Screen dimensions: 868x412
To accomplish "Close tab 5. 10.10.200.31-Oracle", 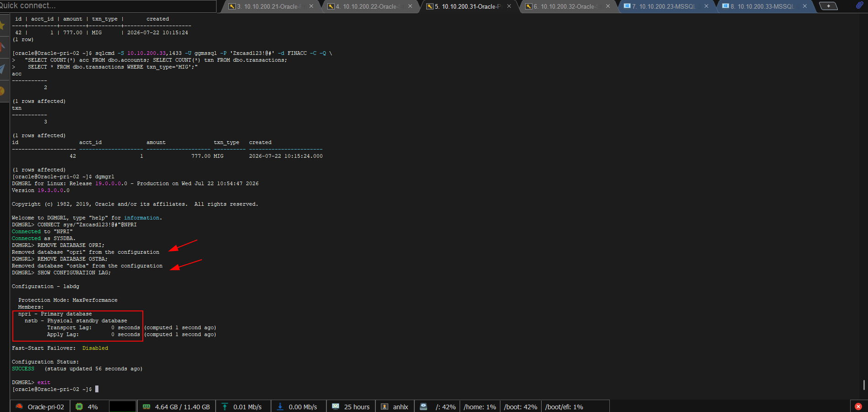I will point(509,6).
